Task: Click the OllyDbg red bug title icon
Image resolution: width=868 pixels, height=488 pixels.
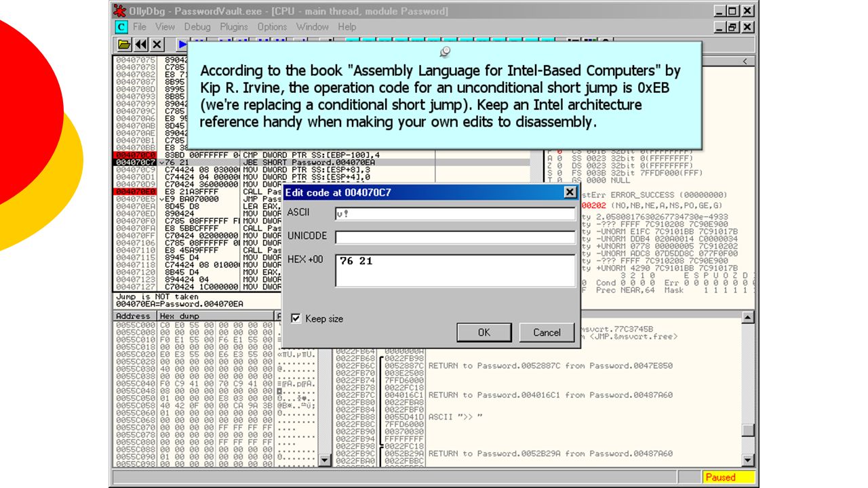Action: pyautogui.click(x=119, y=11)
